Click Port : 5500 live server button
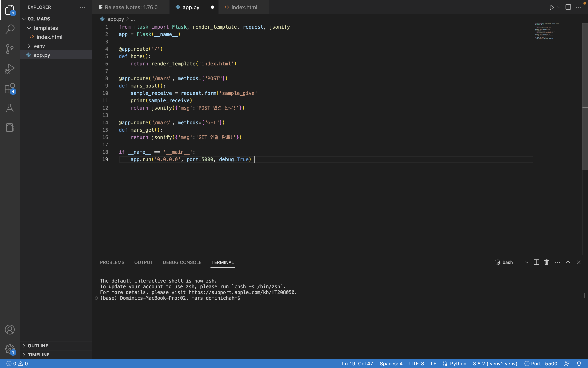 tap(541, 364)
